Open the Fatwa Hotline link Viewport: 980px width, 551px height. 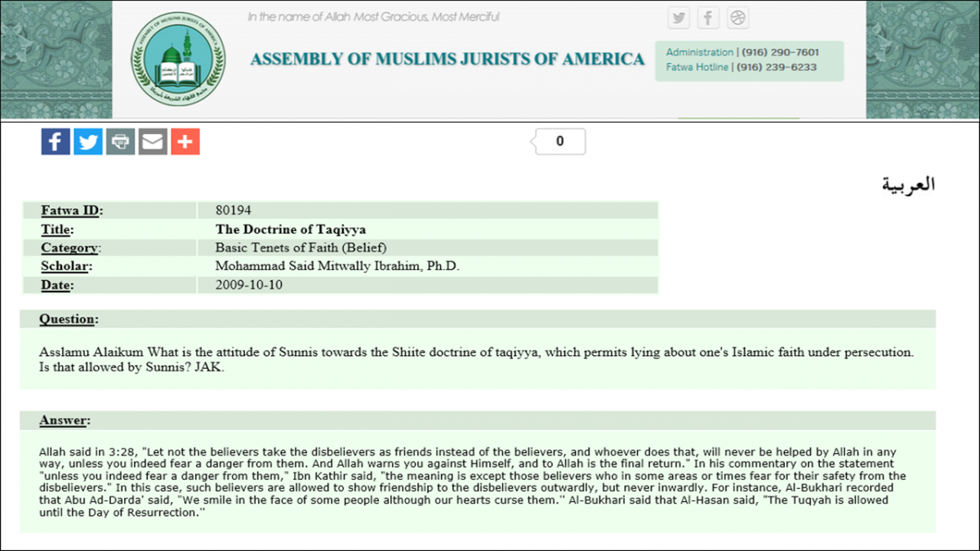tap(697, 67)
